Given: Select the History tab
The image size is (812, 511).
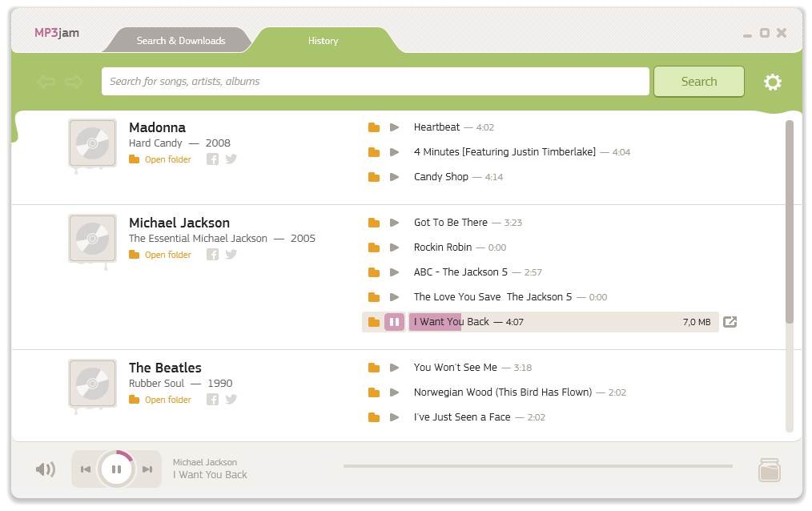Looking at the screenshot, I should click(x=324, y=40).
